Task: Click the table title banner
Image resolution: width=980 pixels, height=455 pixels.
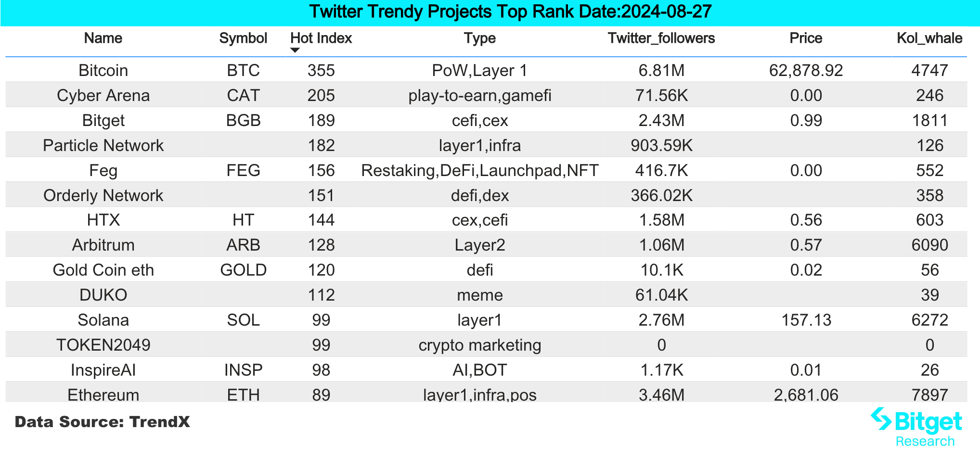Action: click(x=510, y=12)
